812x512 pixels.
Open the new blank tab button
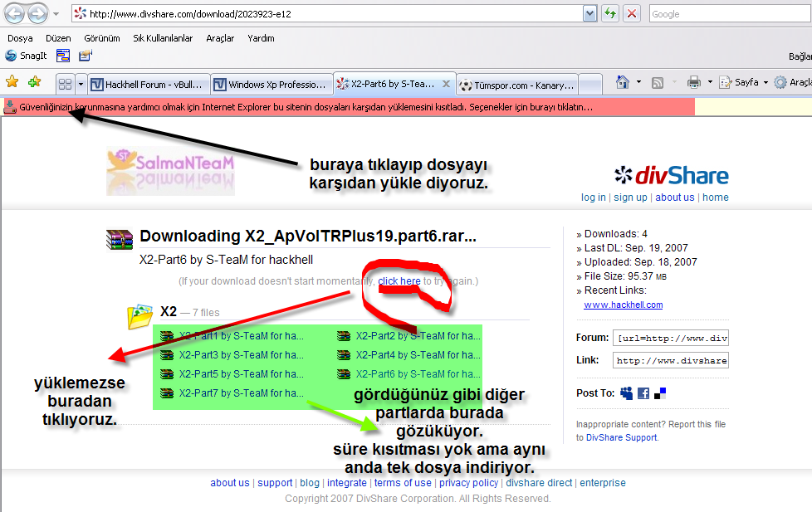pos(590,85)
